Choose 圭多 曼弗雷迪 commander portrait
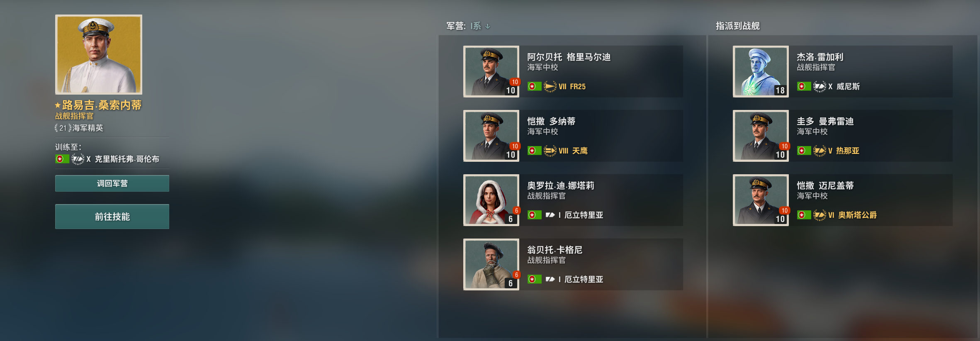This screenshot has height=341, width=980. [761, 136]
